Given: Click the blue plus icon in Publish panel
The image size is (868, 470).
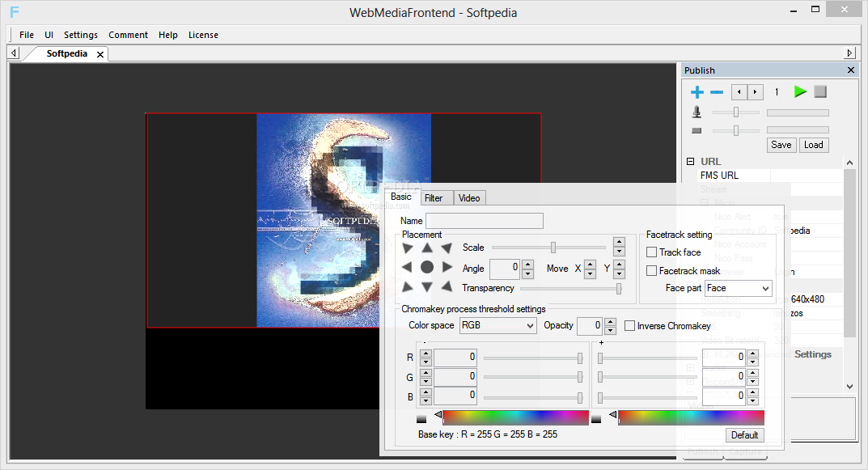Looking at the screenshot, I should click(697, 92).
